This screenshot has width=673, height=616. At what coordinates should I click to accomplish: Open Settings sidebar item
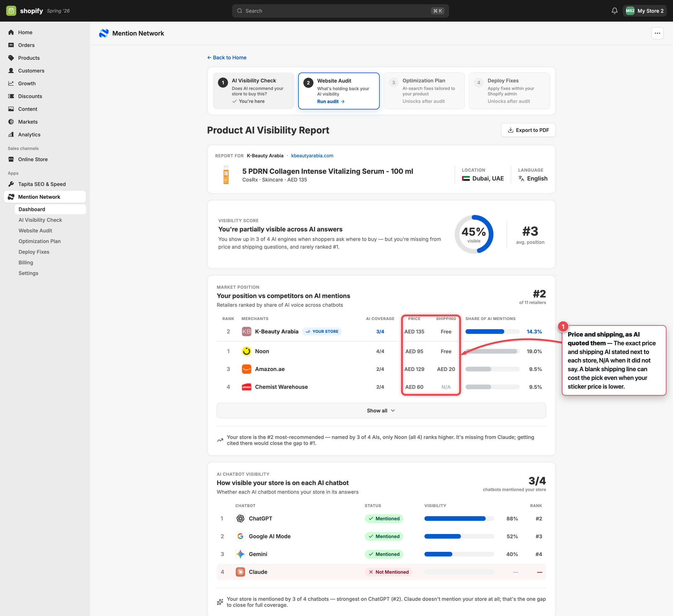28,273
